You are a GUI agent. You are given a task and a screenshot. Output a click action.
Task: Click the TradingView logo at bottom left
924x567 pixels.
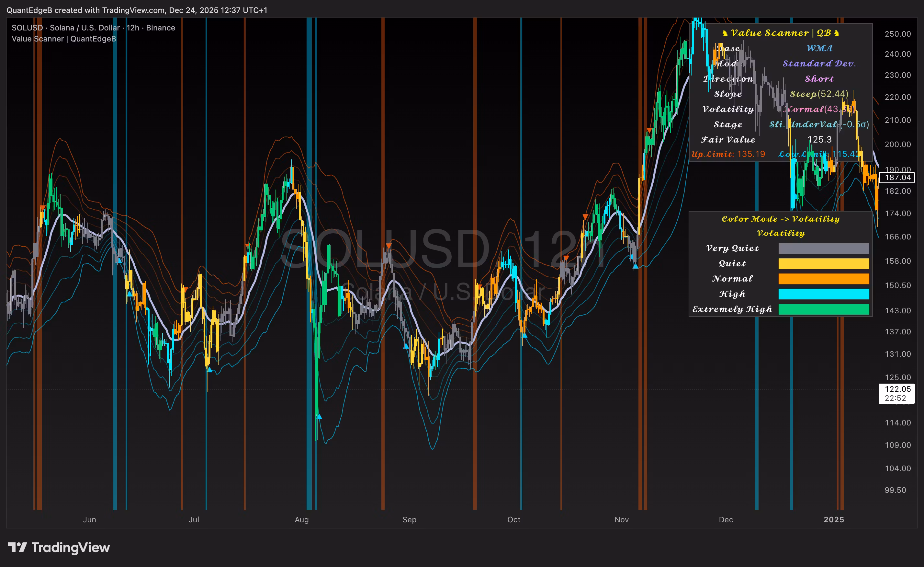tap(59, 548)
